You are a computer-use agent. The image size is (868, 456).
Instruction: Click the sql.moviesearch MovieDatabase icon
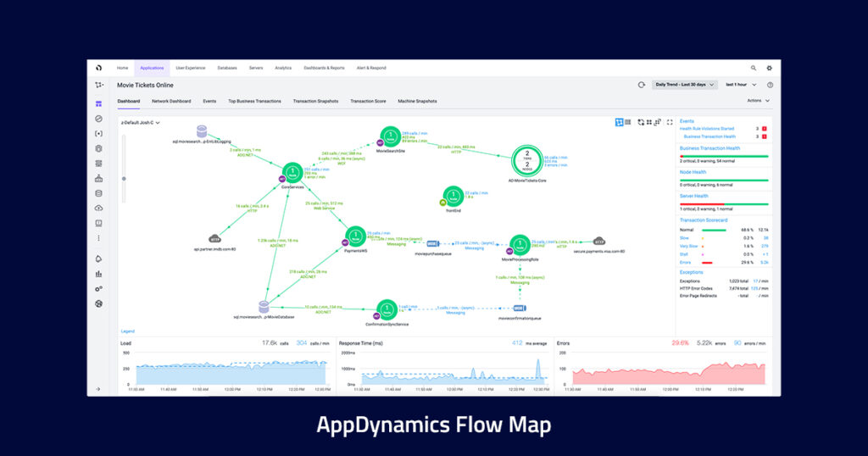264,307
